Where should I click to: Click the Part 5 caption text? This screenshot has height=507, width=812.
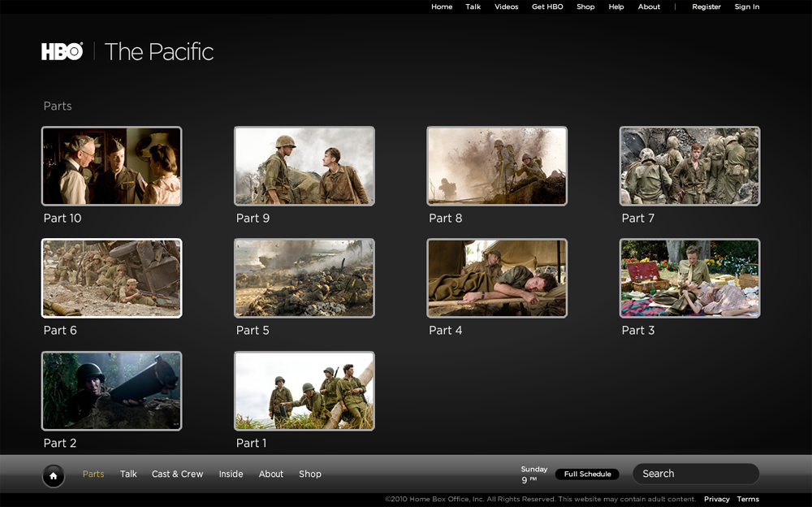coord(253,330)
